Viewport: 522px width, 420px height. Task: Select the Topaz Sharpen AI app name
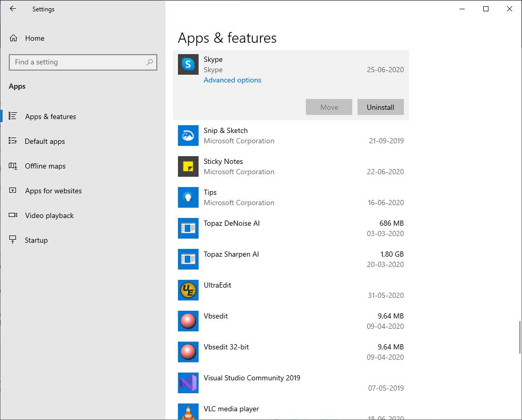pos(232,254)
